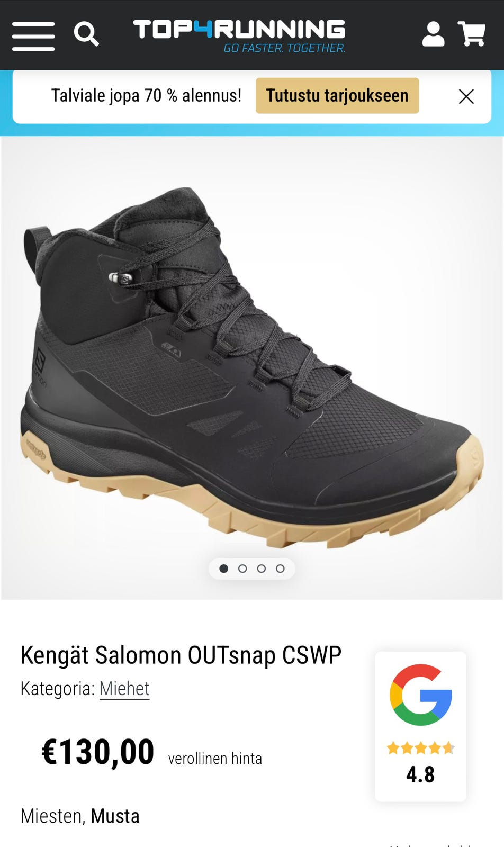Show the third carousel image dot
Image resolution: width=504 pixels, height=847 pixels.
pyautogui.click(x=262, y=569)
